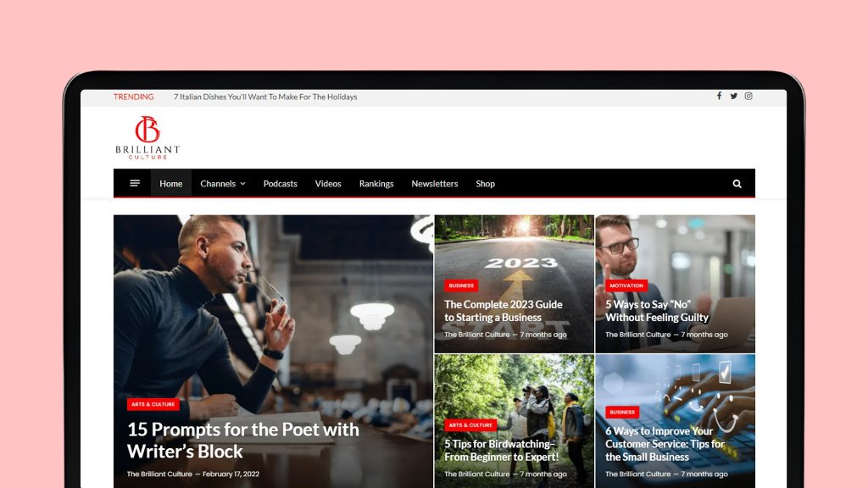Click the Brilliant Culture logo
The height and width of the screenshot is (488, 868).
coord(147,137)
